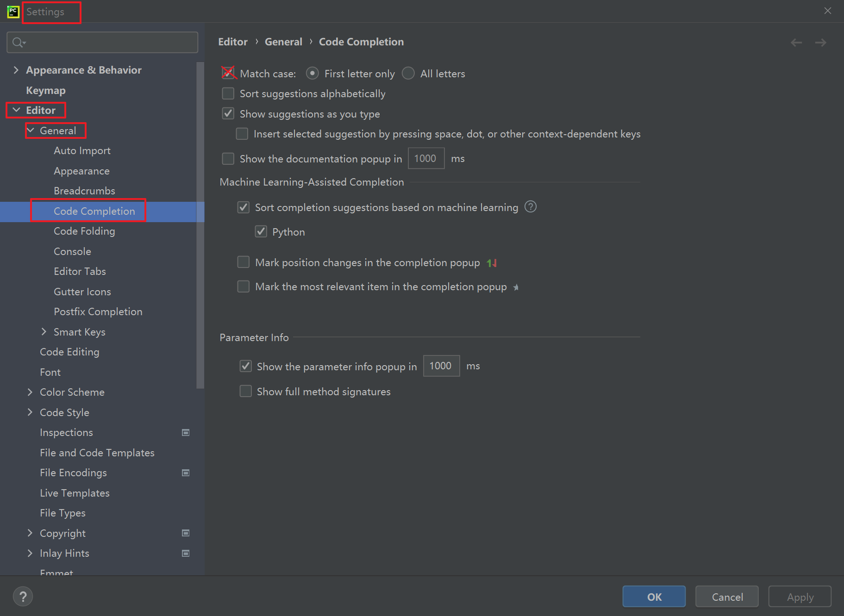Uncheck Show suggestions as you type
Viewport: 844px width, 616px height.
coord(228,114)
